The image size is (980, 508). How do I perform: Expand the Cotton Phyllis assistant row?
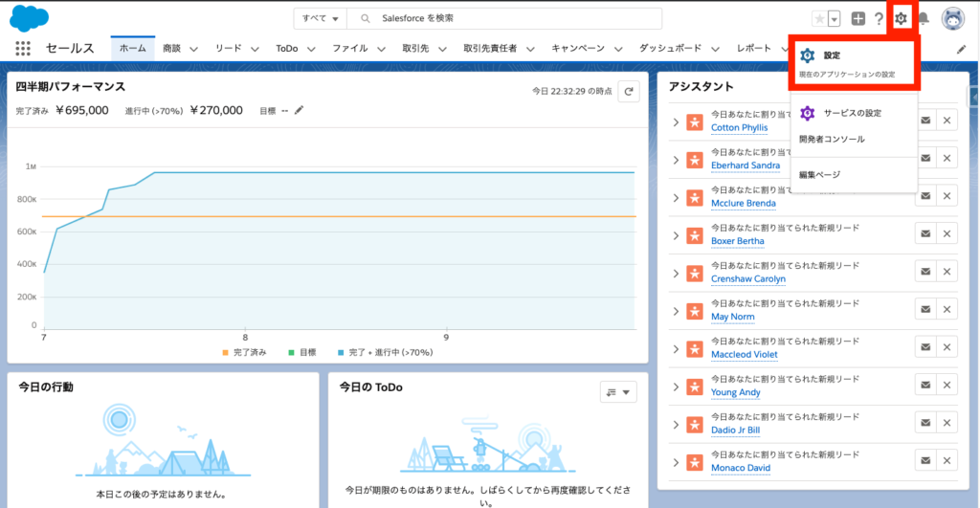[x=676, y=122]
